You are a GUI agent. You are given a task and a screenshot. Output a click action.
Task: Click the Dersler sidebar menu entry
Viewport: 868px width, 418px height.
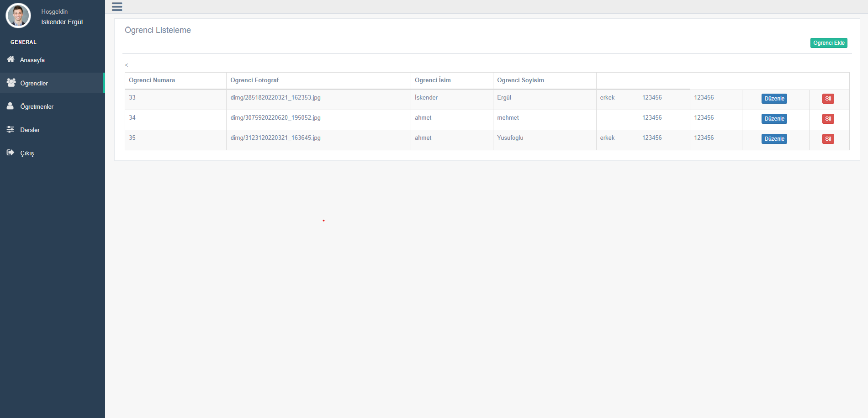click(x=30, y=129)
